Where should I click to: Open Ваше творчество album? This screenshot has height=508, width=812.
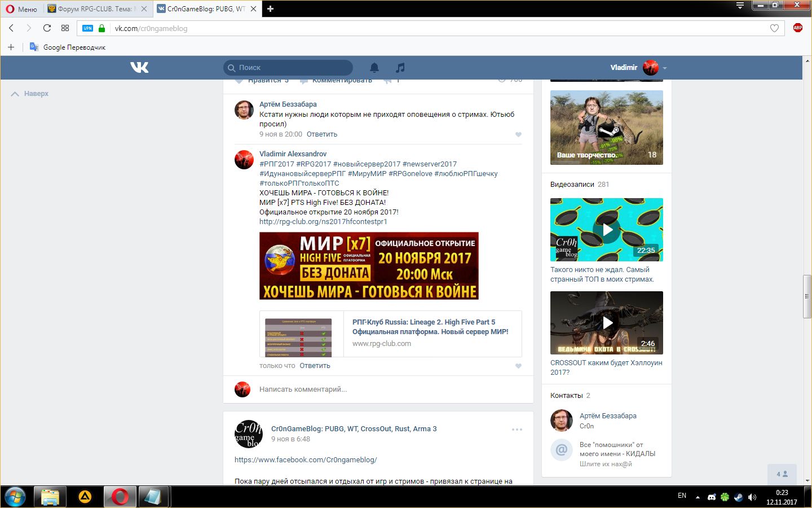tap(607, 128)
